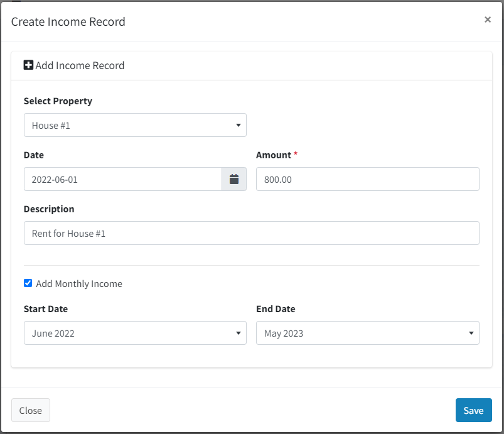Click the Amount label with red asterisk
Viewport: 504px width, 434px height.
277,155
